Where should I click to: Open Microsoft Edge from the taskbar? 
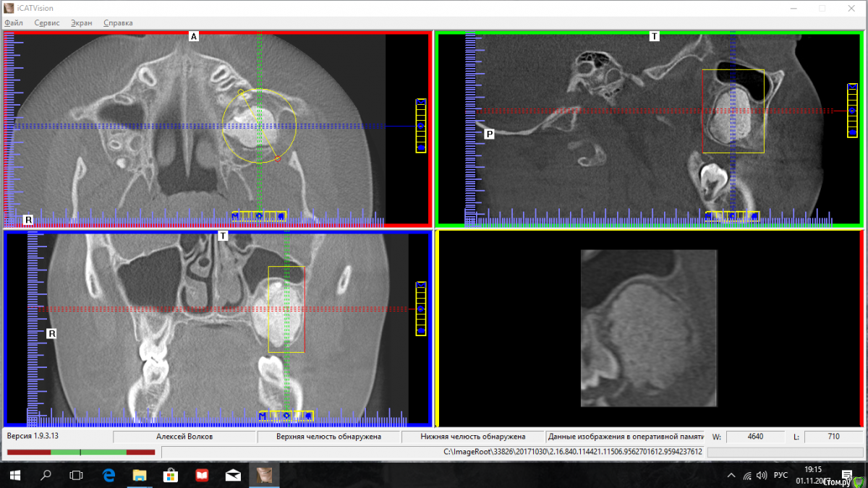[109, 475]
